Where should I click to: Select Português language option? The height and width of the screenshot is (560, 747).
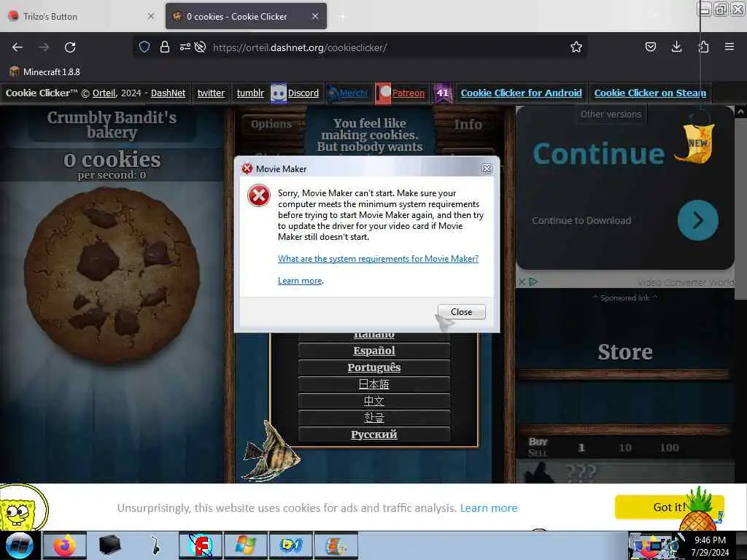[374, 367]
